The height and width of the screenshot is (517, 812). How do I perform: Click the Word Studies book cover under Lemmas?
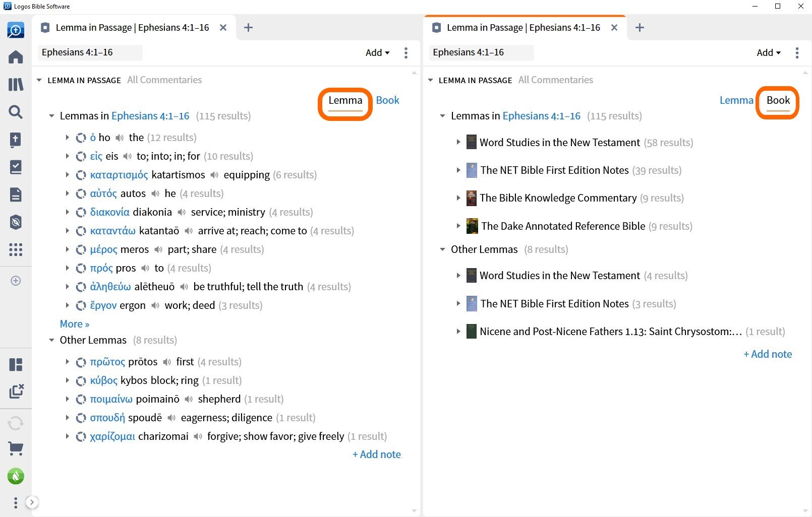tap(472, 142)
